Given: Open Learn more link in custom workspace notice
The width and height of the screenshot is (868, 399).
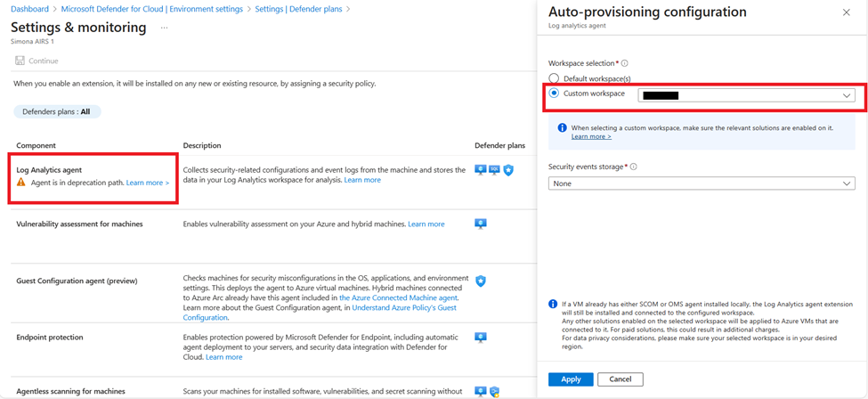Looking at the screenshot, I should click(591, 136).
